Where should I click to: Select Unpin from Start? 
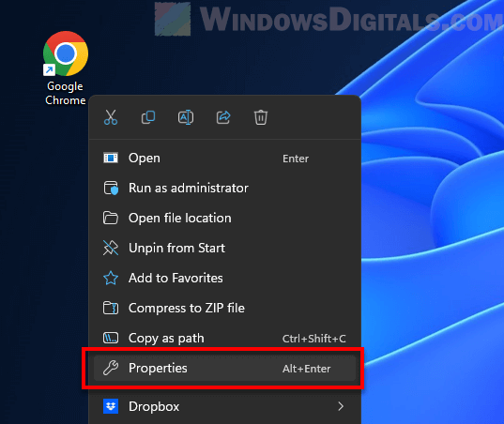tap(224, 248)
